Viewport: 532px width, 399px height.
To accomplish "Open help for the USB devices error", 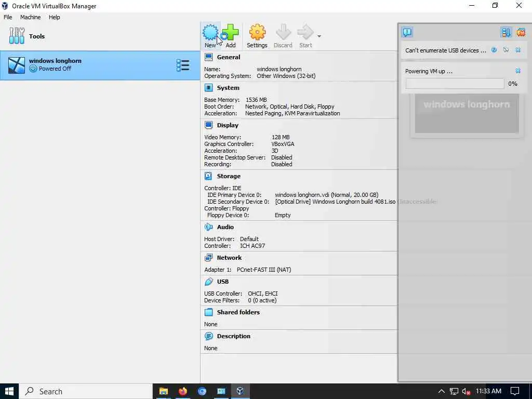I will tap(494, 50).
